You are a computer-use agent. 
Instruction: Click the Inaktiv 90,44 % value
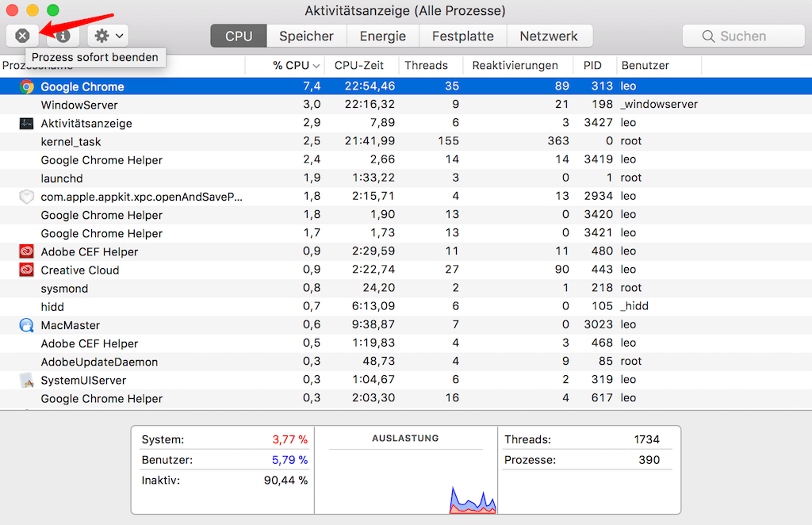(285, 480)
